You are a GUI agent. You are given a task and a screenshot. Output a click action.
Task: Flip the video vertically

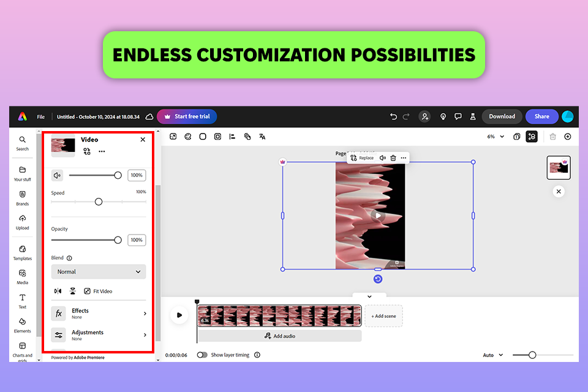coord(73,291)
